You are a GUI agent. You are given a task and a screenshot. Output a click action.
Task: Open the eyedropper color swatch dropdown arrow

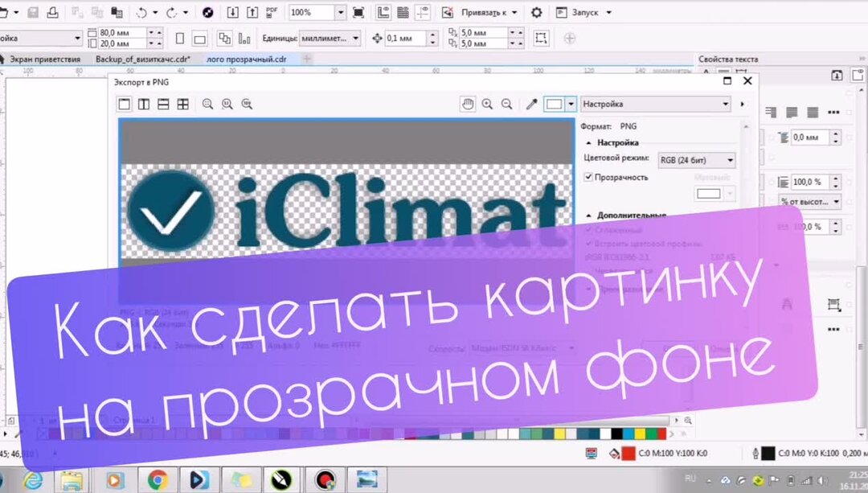click(571, 104)
